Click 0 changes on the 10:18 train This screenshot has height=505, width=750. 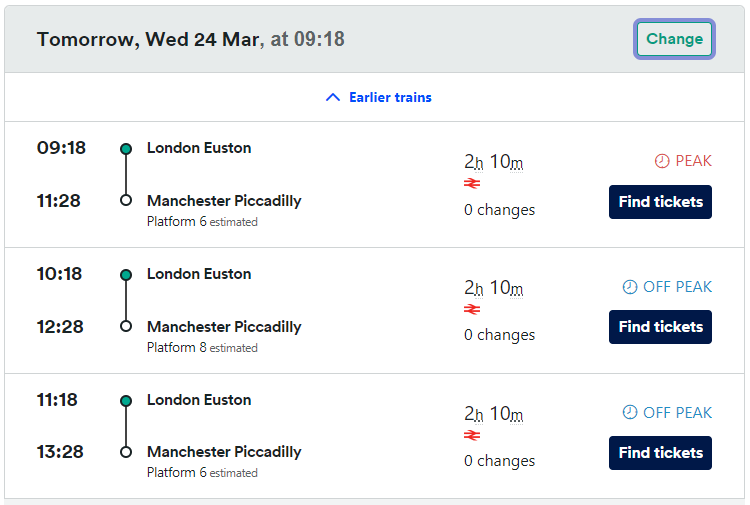coord(499,335)
